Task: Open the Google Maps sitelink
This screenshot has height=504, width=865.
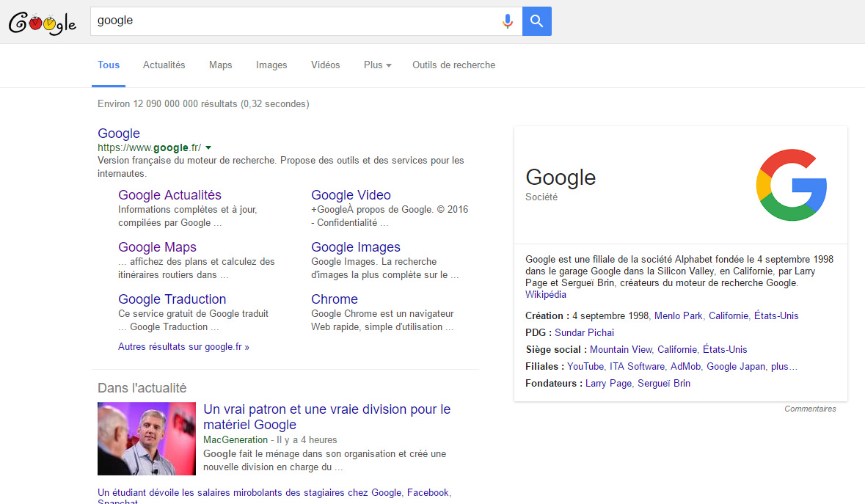Action: point(157,247)
